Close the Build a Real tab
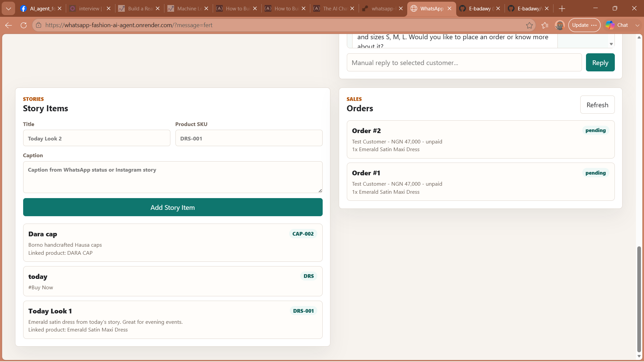 pyautogui.click(x=158, y=8)
